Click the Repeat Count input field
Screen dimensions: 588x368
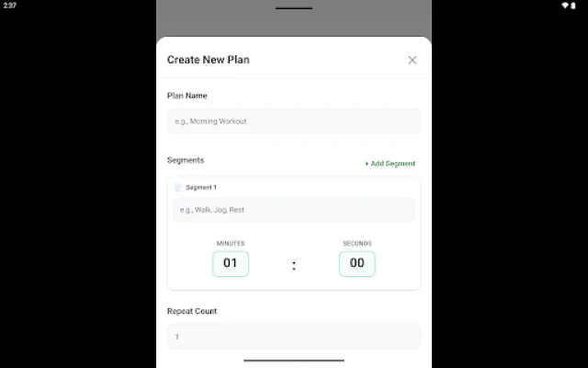(x=294, y=337)
